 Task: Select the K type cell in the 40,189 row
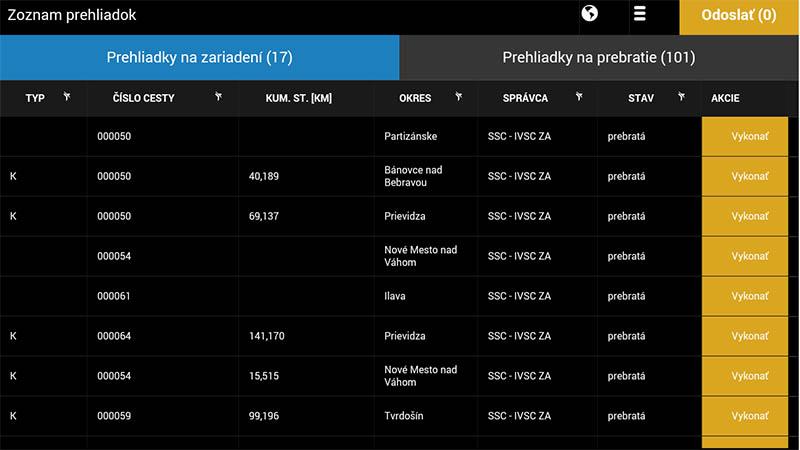point(13,176)
